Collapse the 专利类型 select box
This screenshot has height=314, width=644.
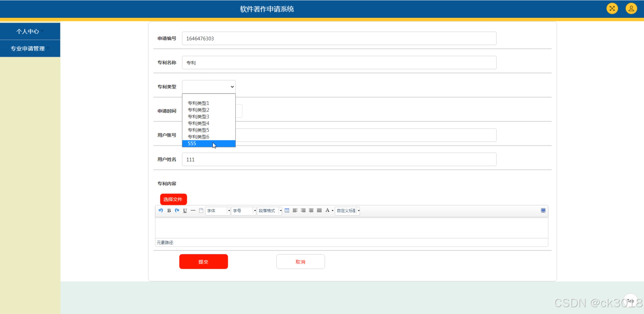pyautogui.click(x=209, y=87)
